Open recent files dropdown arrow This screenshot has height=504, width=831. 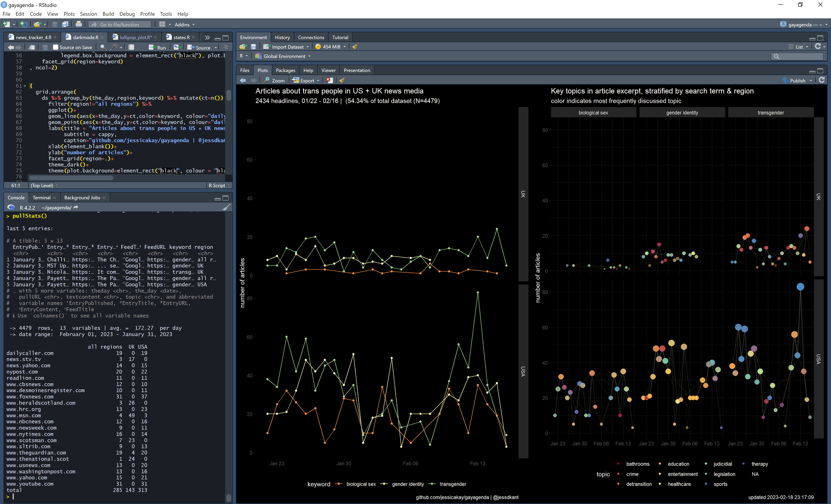coord(45,25)
